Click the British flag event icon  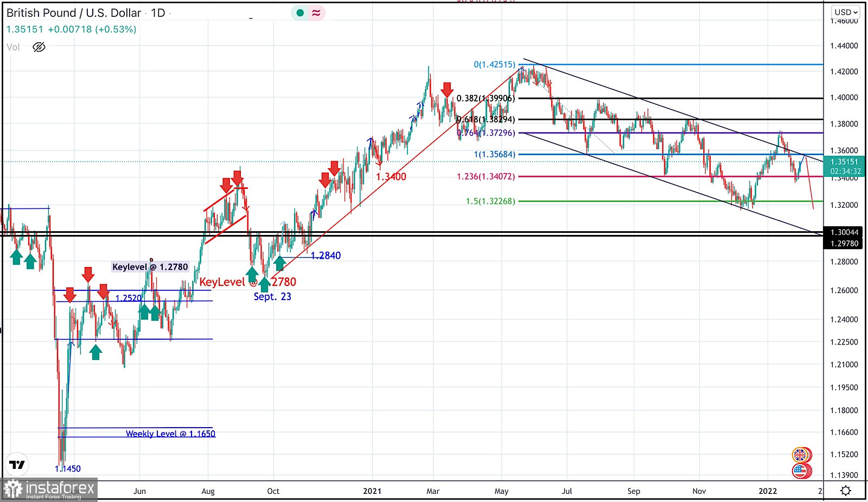pyautogui.click(x=801, y=454)
